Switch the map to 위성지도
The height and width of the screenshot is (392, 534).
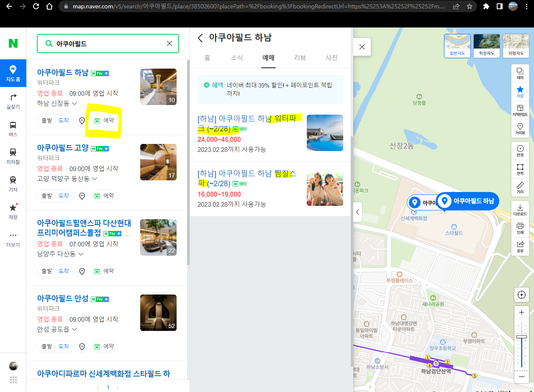tap(487, 46)
